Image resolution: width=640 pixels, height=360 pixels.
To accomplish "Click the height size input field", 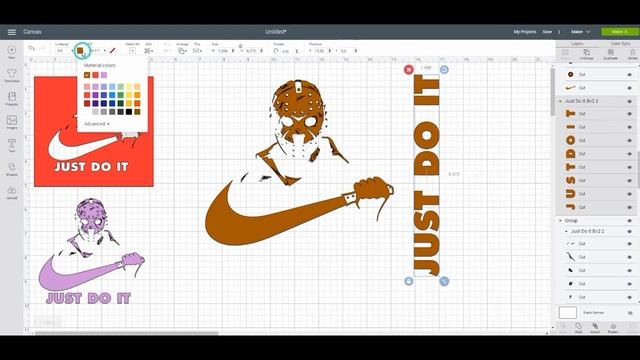I will pyautogui.click(x=251, y=51).
